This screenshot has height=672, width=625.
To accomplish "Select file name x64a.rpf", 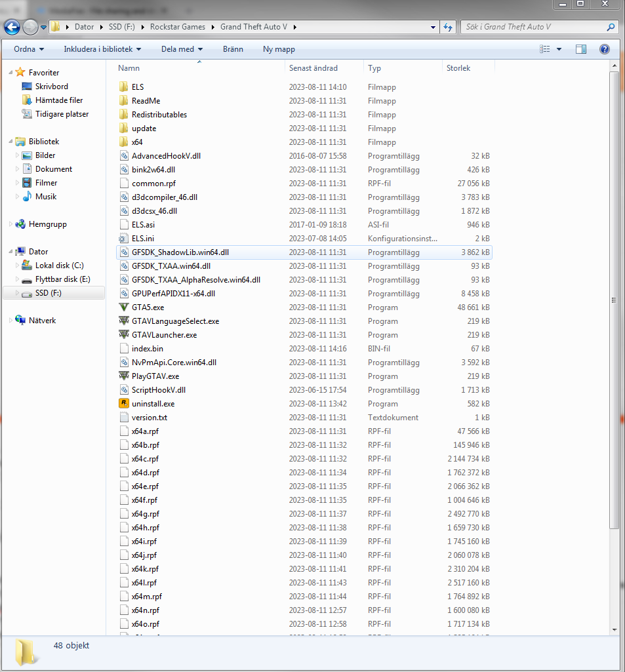I will [x=145, y=431].
